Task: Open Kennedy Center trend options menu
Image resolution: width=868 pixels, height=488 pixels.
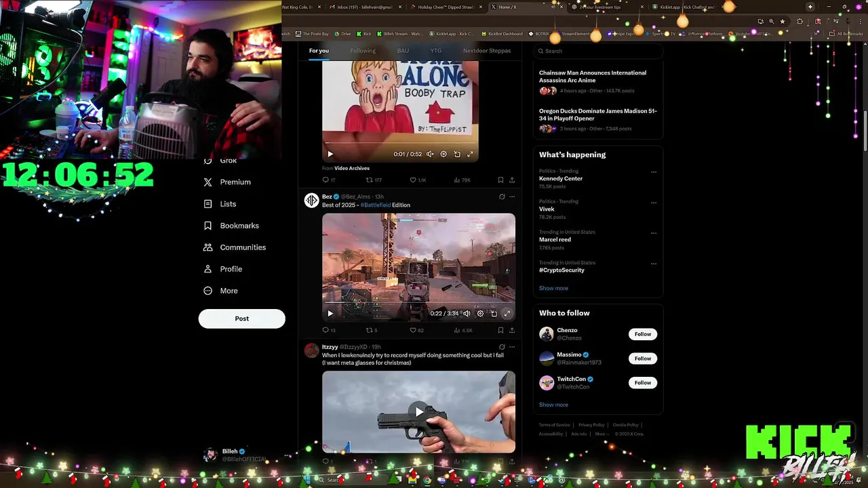Action: pos(654,172)
